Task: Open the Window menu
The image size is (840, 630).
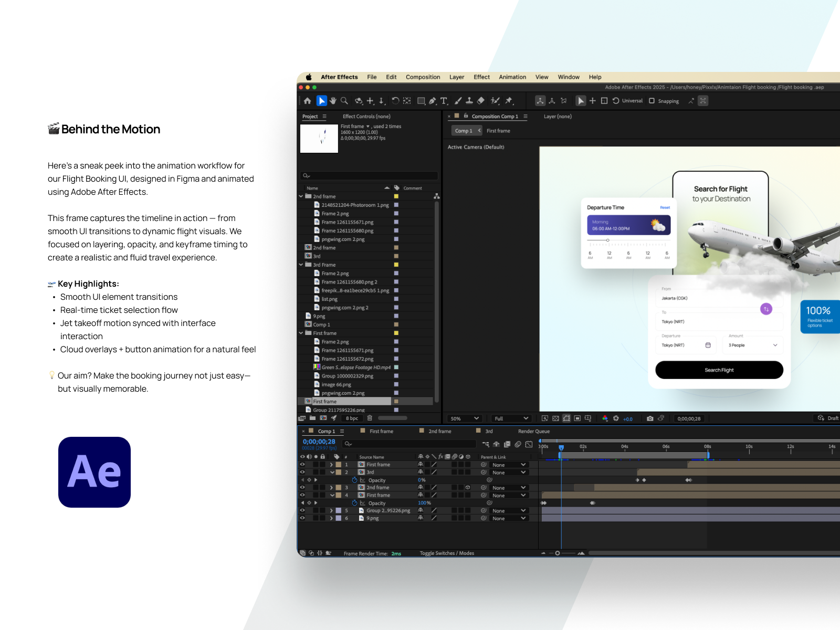Action: pyautogui.click(x=569, y=77)
